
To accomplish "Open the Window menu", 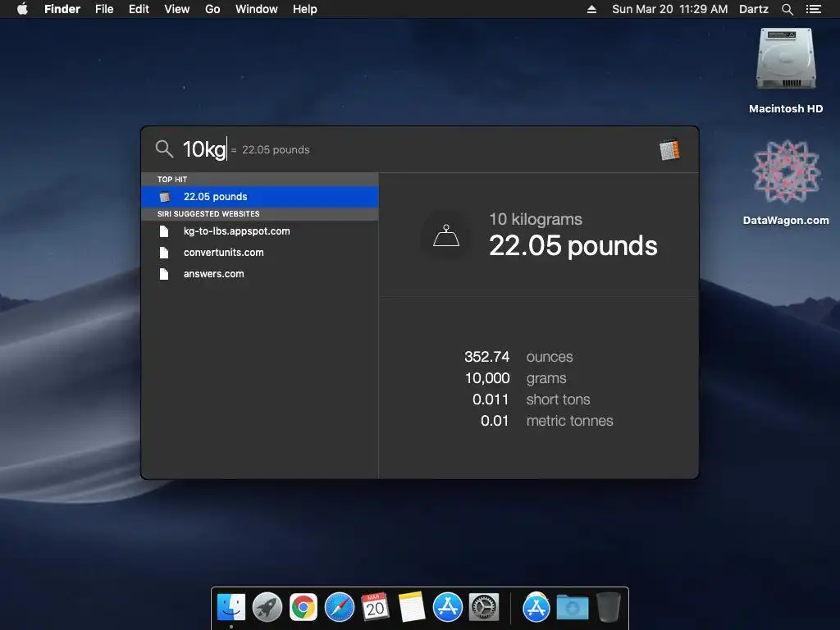I will pos(257,9).
